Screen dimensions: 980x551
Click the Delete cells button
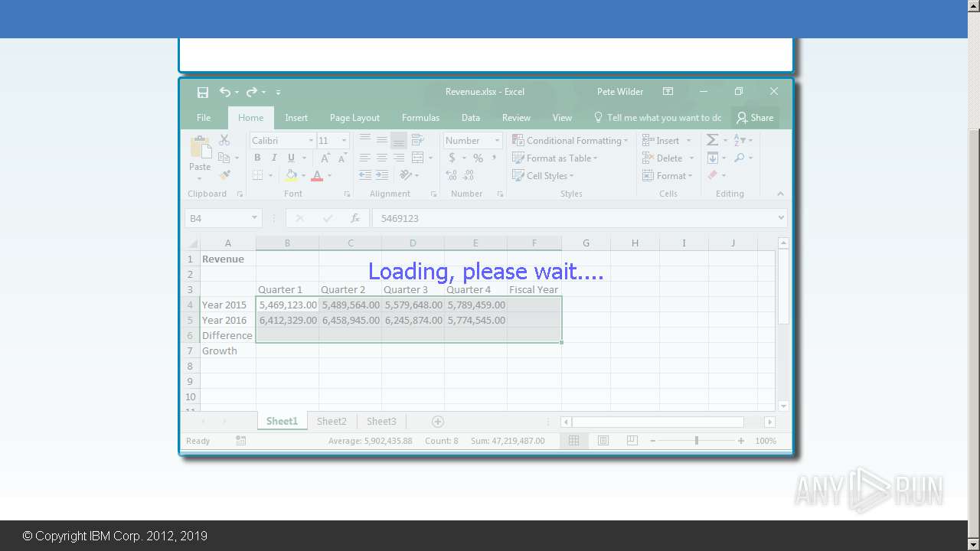[668, 158]
